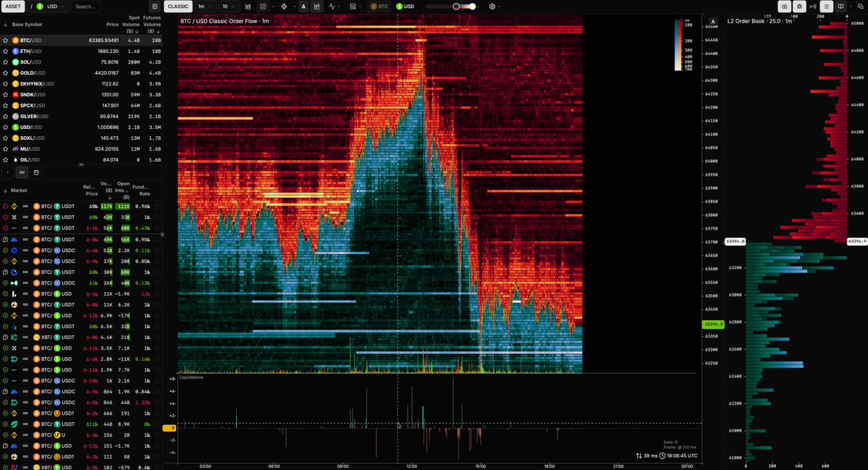Toggle the book view icon
The width and height of the screenshot is (868, 470).
click(x=841, y=7)
